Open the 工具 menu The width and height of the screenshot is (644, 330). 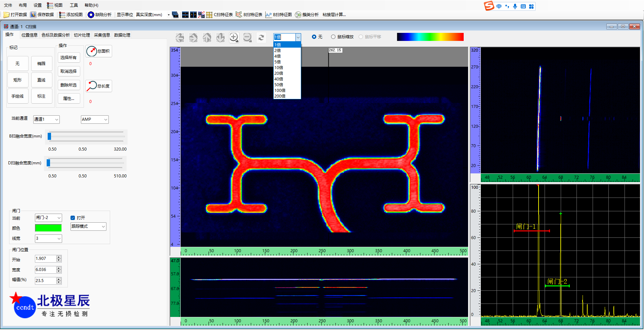point(74,5)
